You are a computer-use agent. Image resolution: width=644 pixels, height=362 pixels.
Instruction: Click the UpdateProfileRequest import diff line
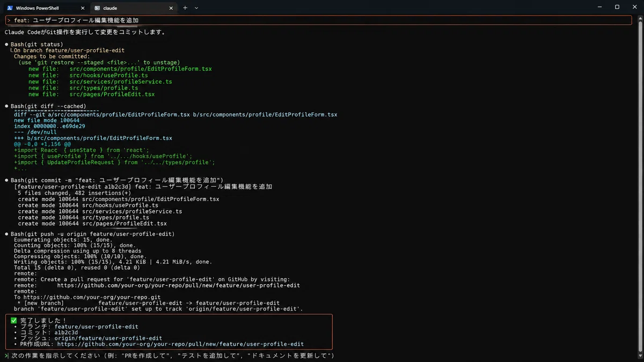tap(114, 162)
